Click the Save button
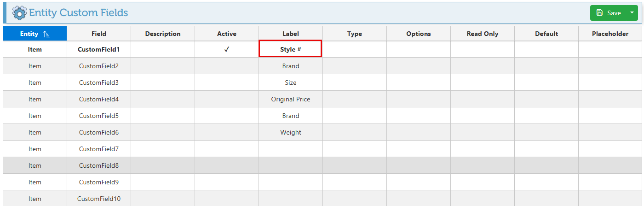644x206 pixels. tap(609, 13)
